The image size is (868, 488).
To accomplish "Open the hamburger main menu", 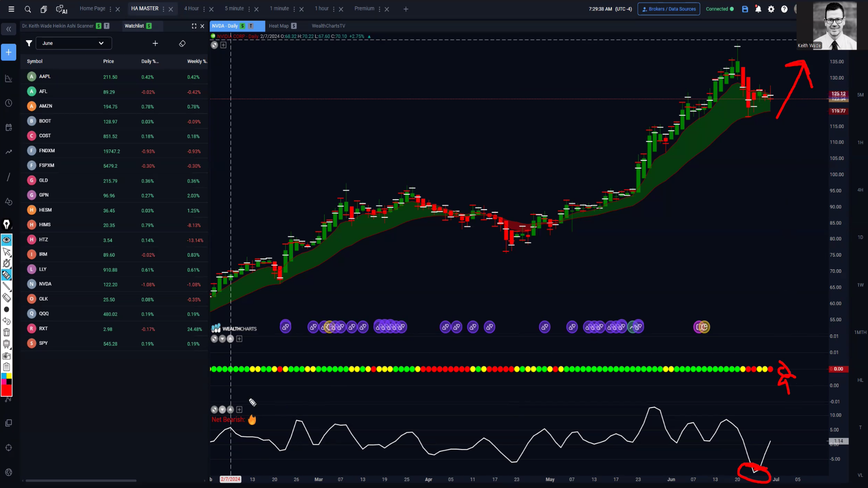I will click(11, 9).
